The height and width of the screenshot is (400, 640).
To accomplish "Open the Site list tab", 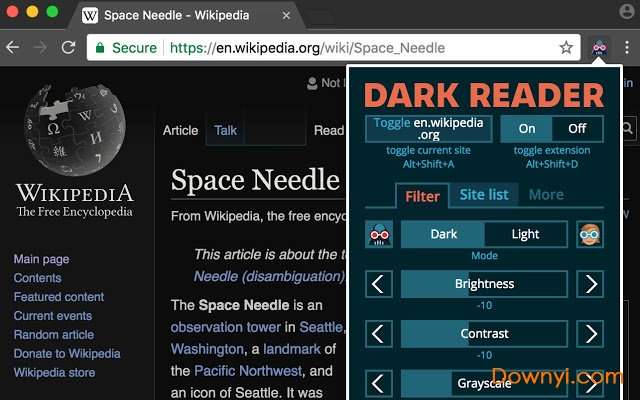I will coord(484,195).
